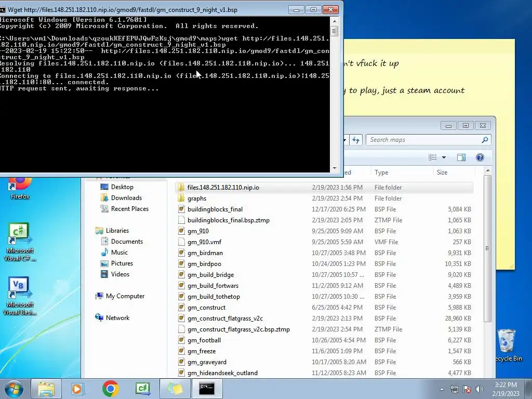The image size is (532, 399).
Task: Select Recent Places in navigation pane
Action: point(125,209)
